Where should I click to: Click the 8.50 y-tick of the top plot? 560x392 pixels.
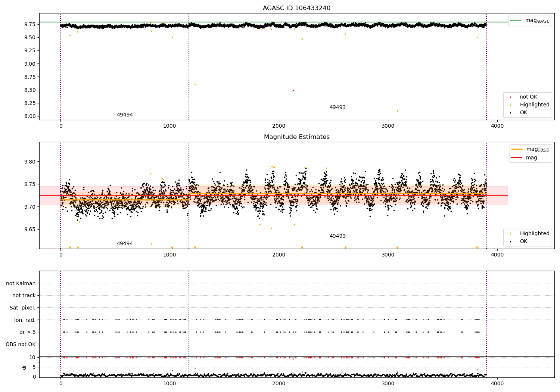[30, 90]
